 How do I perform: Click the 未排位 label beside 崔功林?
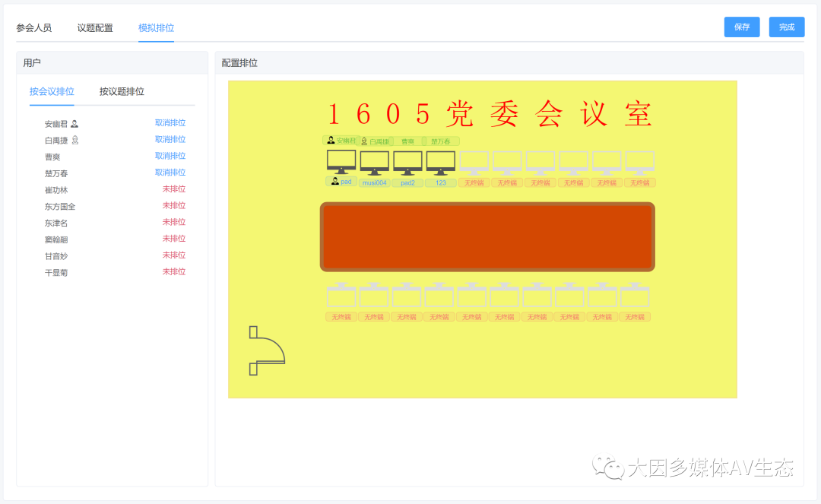(x=174, y=188)
